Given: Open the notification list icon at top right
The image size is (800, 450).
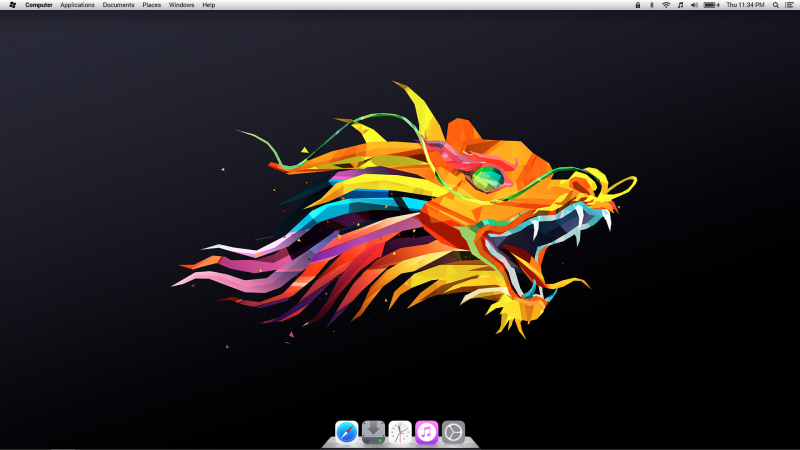Looking at the screenshot, I should (x=789, y=5).
